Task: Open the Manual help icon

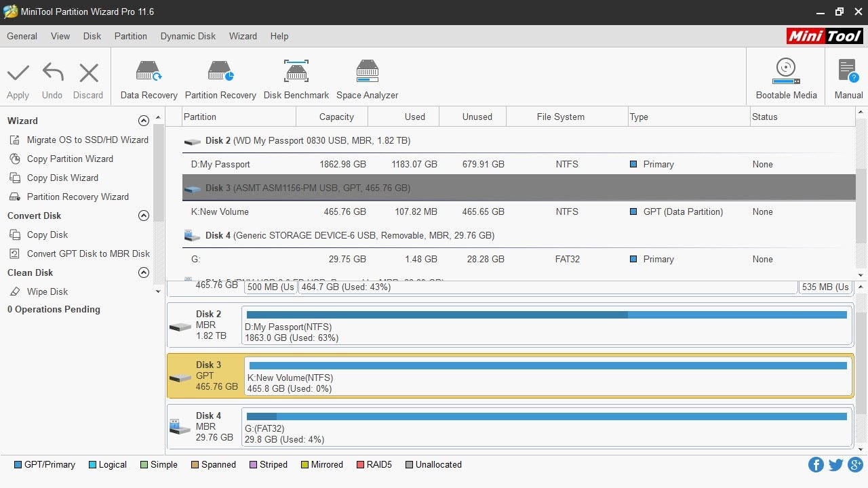Action: point(848,71)
